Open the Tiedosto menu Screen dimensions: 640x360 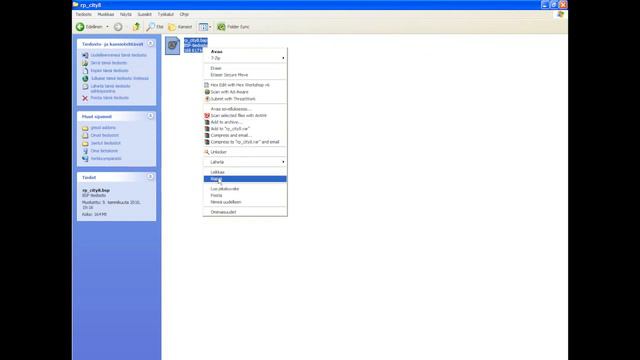click(83, 14)
